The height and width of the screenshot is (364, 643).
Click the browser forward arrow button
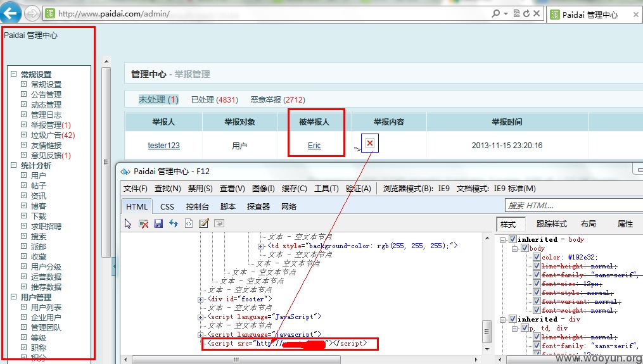(x=32, y=13)
